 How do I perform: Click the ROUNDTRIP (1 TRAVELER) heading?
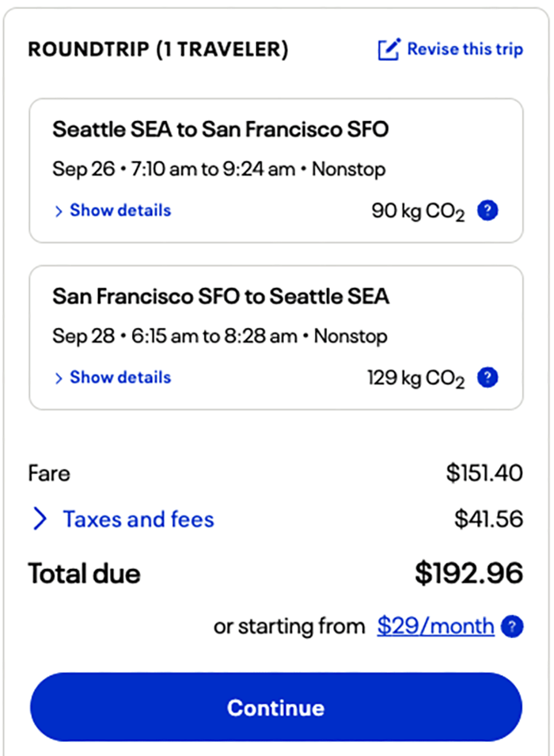click(158, 50)
